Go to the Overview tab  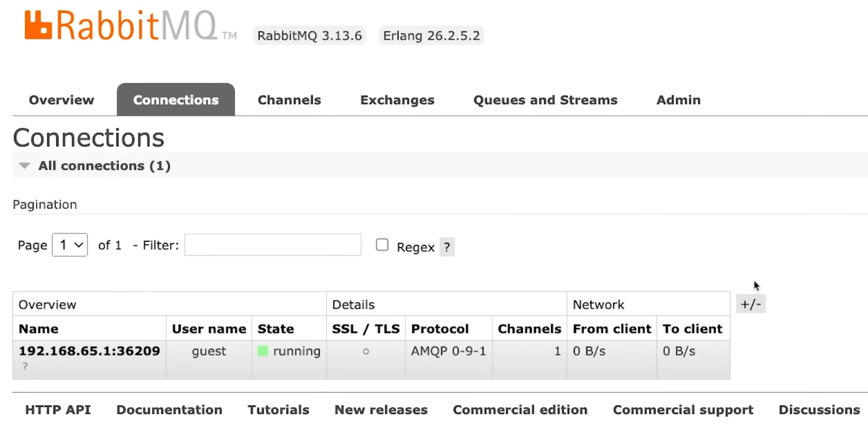62,100
